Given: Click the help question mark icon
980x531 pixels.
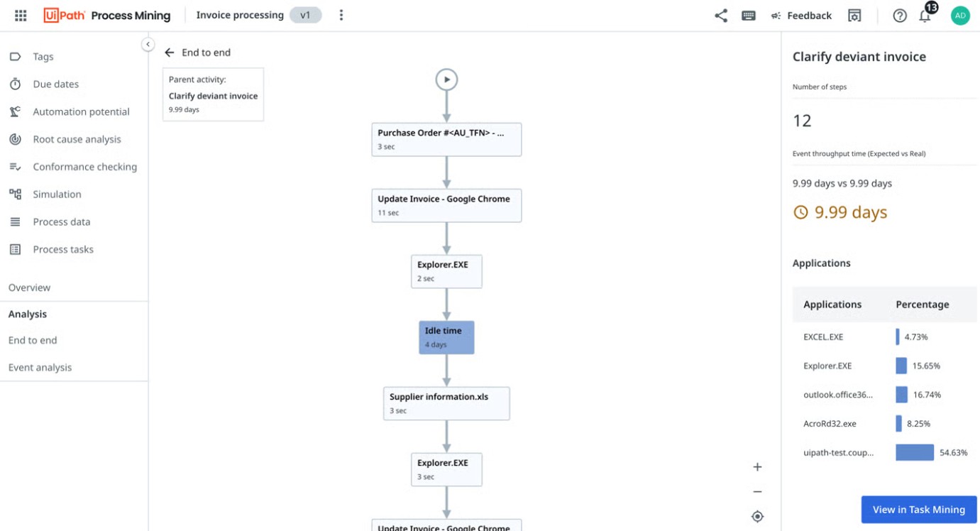Looking at the screenshot, I should click(899, 14).
